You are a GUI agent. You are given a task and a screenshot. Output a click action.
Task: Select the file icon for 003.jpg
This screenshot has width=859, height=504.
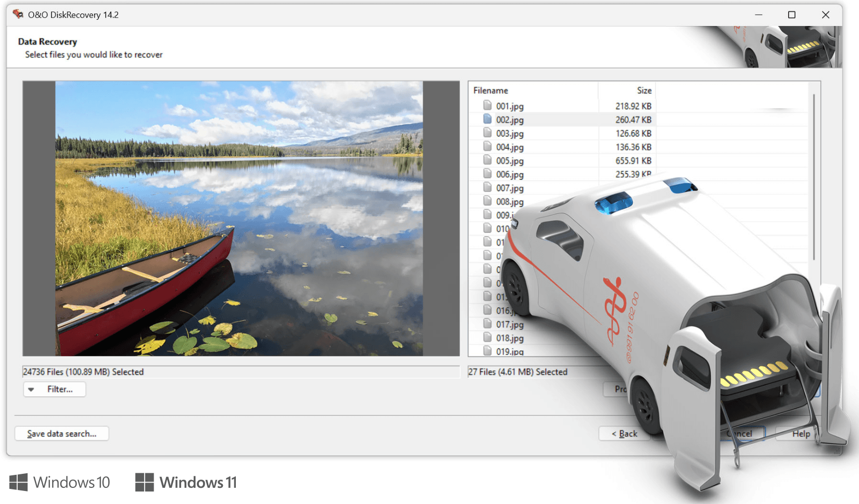pos(487,133)
